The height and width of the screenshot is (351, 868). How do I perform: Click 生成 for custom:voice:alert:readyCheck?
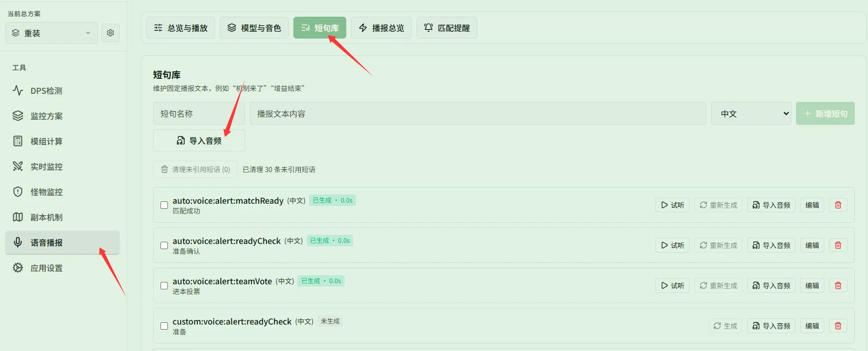click(725, 326)
